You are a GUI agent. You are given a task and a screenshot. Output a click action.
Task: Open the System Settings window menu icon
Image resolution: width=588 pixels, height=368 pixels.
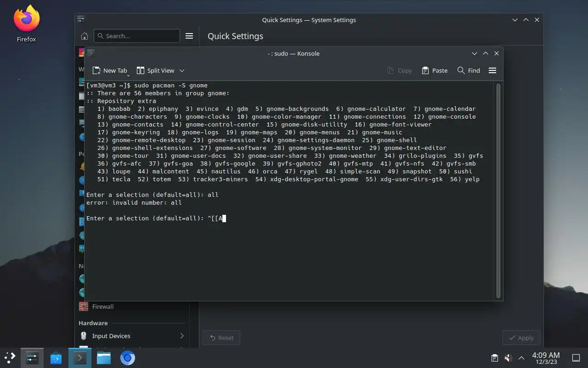81,19
